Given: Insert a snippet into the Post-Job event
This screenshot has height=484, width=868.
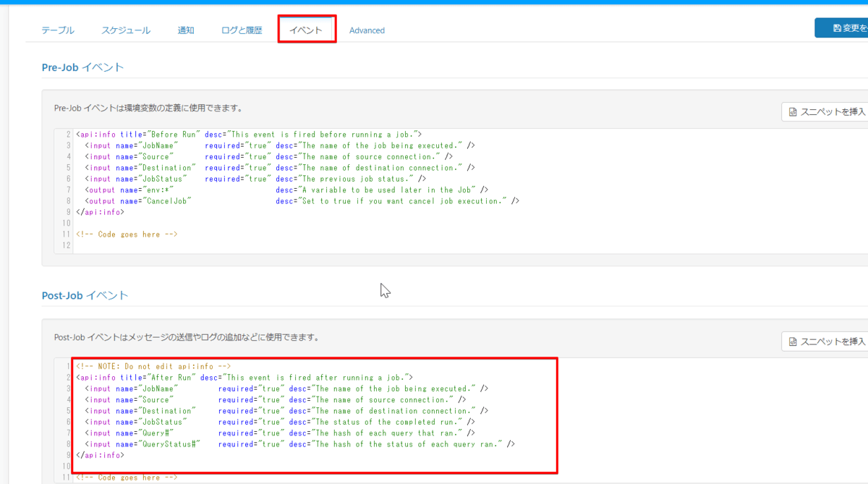Looking at the screenshot, I should point(825,341).
